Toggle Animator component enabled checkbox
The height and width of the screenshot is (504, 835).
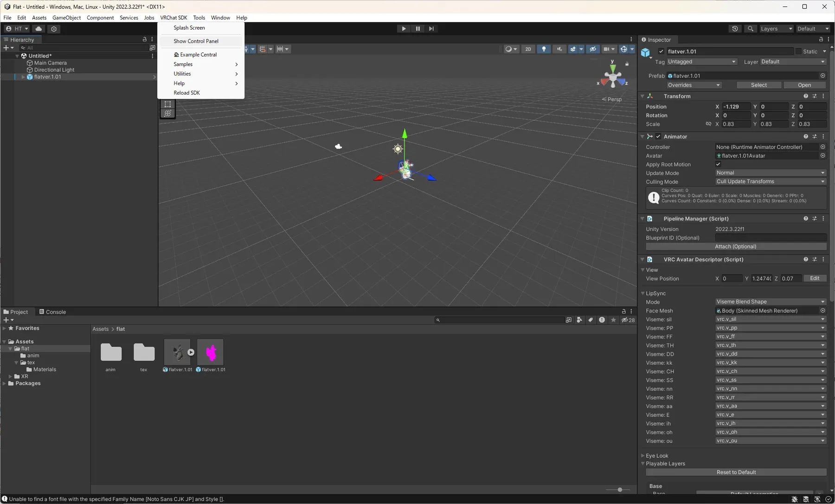point(658,137)
